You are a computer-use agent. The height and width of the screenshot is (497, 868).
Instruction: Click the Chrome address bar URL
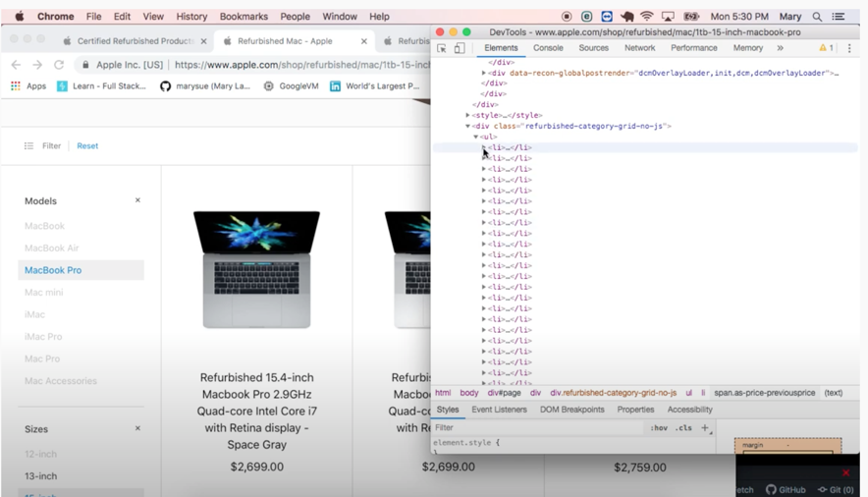tap(301, 65)
